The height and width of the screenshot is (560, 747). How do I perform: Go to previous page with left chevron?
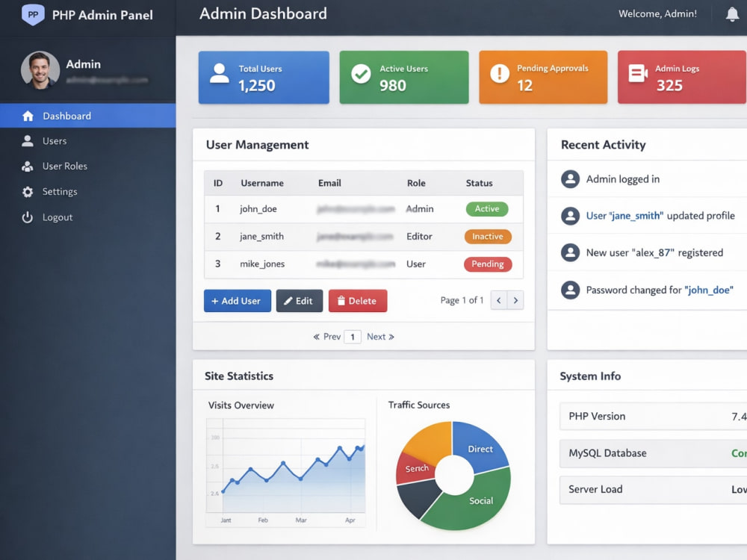point(499,300)
